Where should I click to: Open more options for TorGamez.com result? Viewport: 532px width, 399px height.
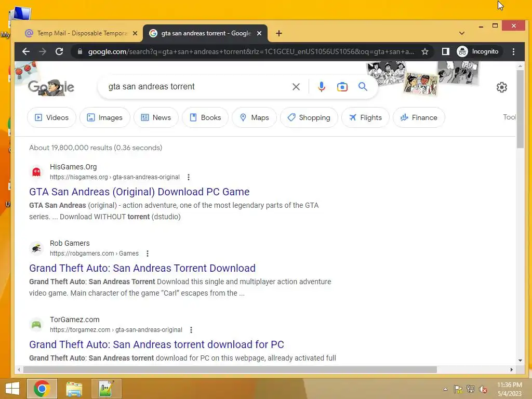(191, 330)
